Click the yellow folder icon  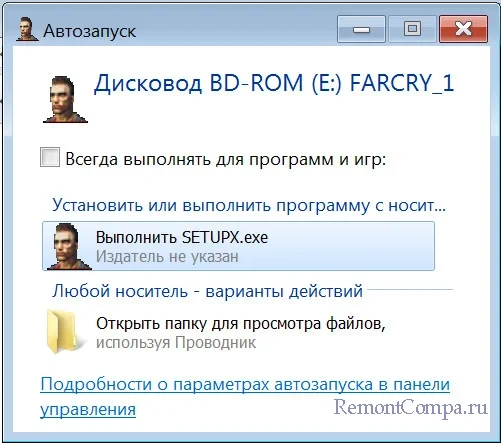64,332
